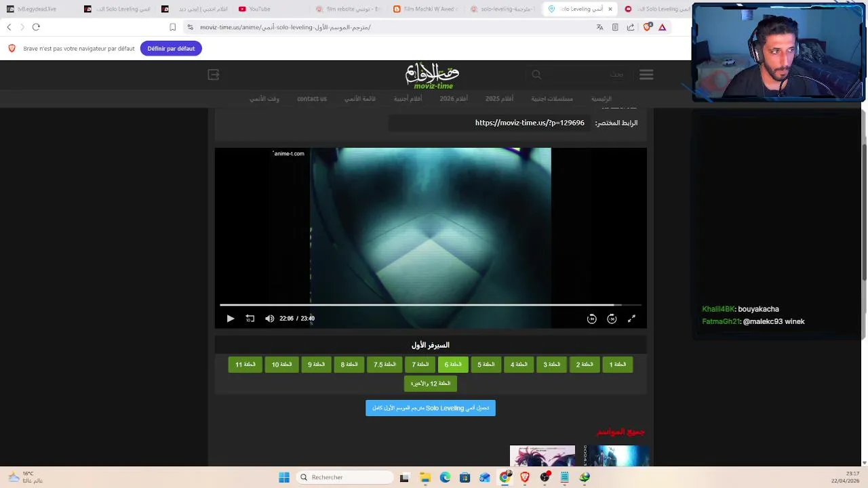Screen dimensions: 868x488
Task: Enter fullscreen mode on the video
Action: tap(631, 319)
